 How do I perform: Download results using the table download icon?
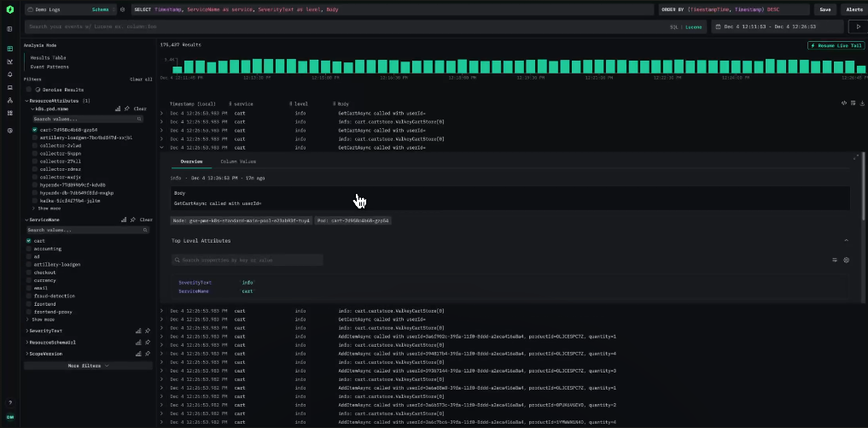(862, 103)
